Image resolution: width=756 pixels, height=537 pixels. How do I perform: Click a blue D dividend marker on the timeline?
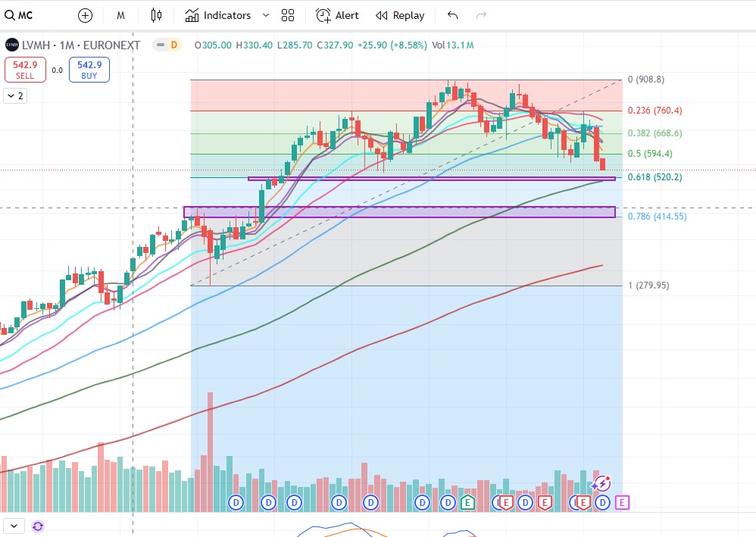coord(236,501)
